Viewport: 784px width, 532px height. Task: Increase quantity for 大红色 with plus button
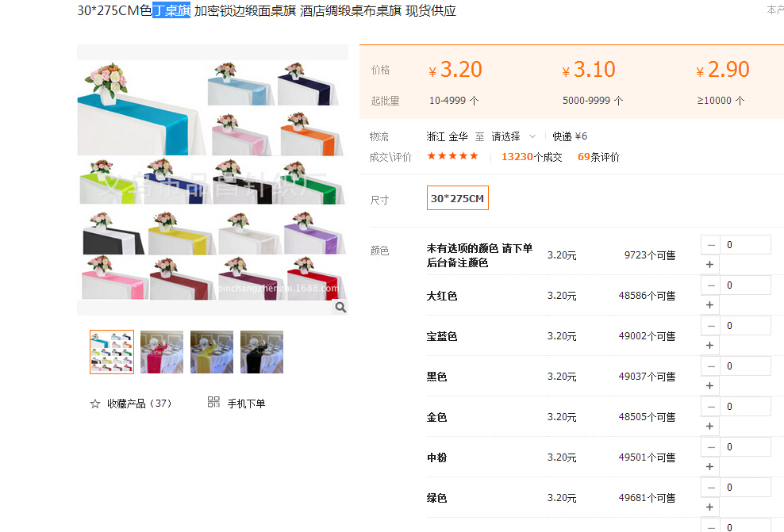coord(710,305)
